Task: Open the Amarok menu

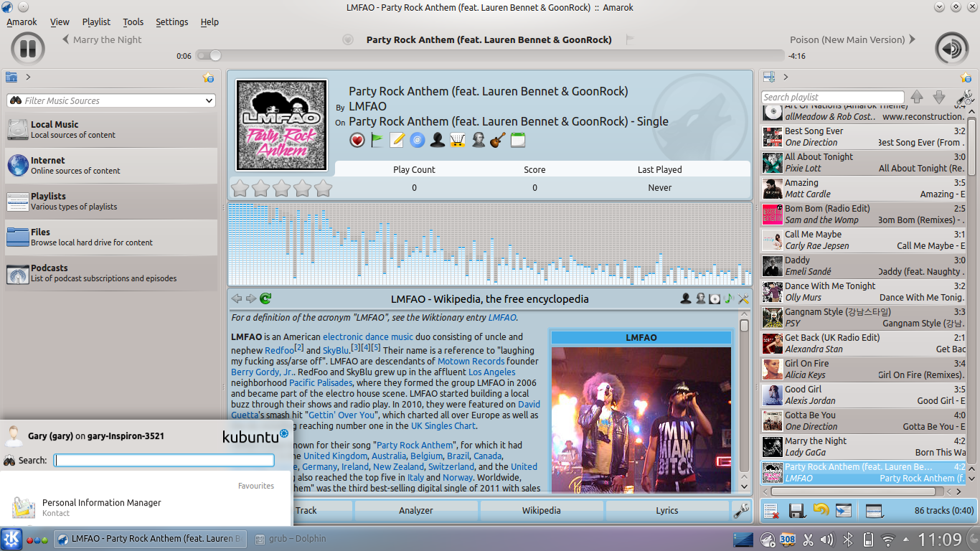Action: [x=22, y=22]
